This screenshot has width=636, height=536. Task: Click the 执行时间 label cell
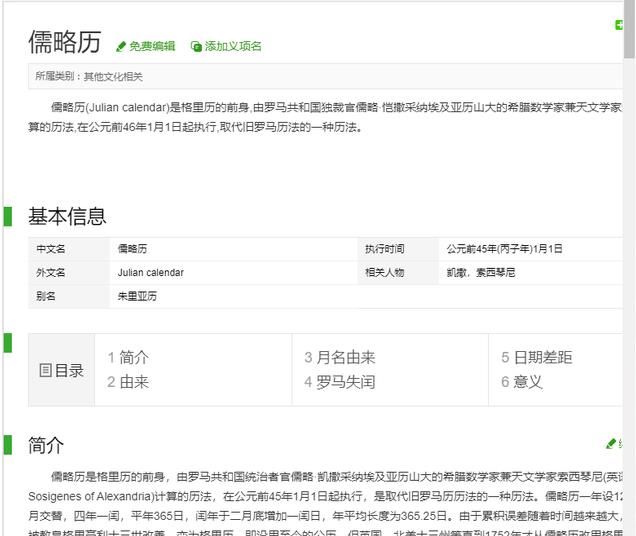click(398, 249)
